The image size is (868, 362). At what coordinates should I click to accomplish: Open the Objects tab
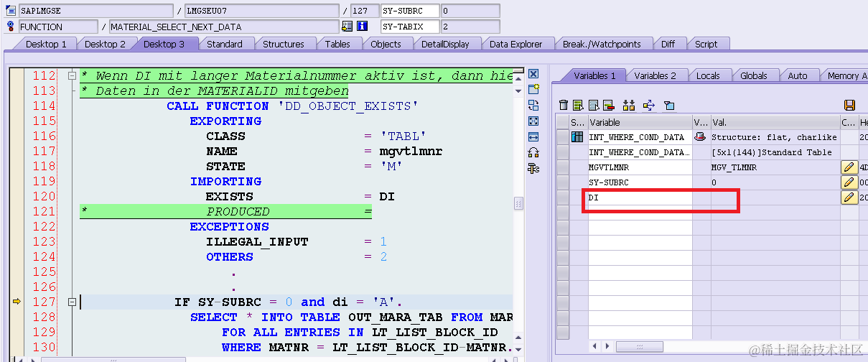coord(386,45)
